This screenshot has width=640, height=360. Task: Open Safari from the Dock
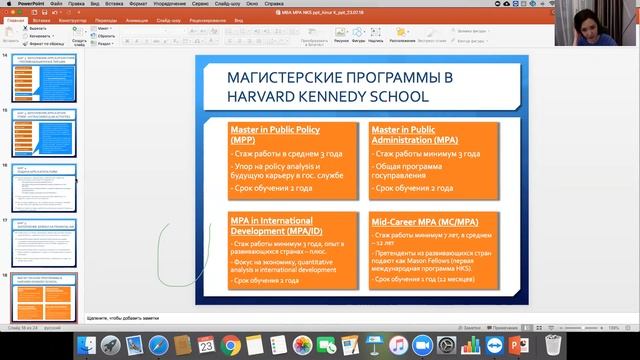click(158, 345)
